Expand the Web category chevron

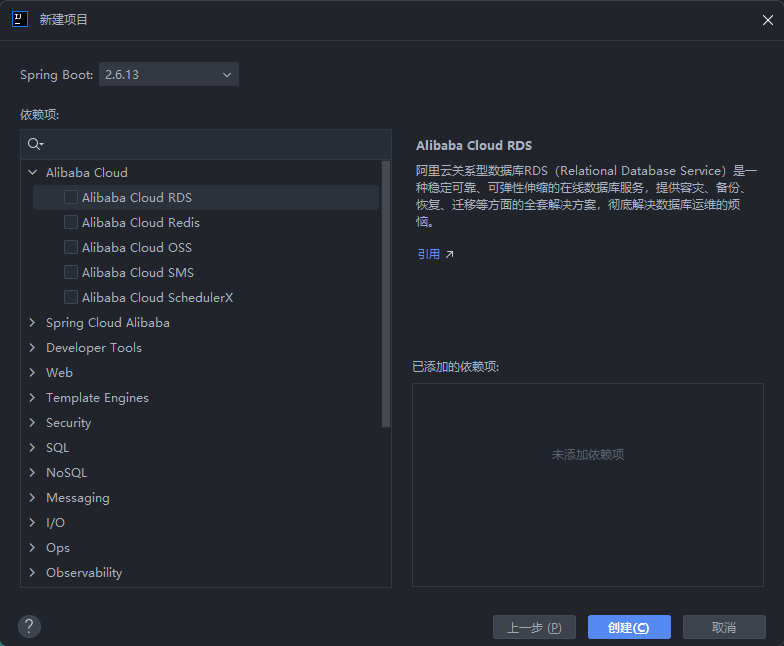pos(32,372)
